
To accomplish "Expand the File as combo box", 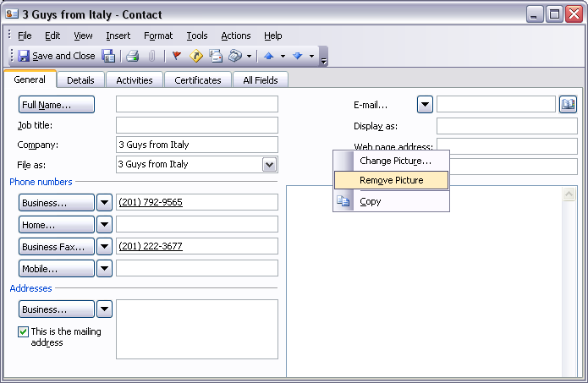I will click(269, 165).
